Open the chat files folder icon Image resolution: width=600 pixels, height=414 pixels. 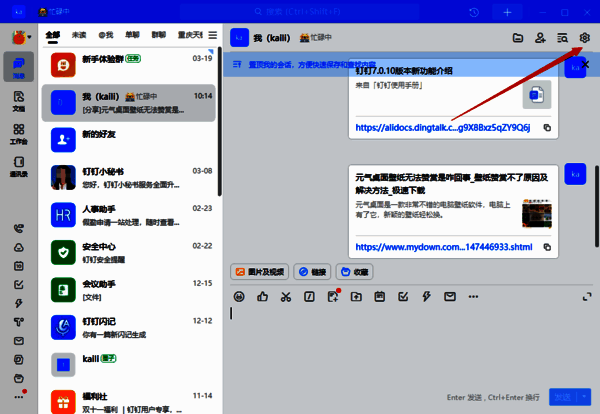(518, 38)
